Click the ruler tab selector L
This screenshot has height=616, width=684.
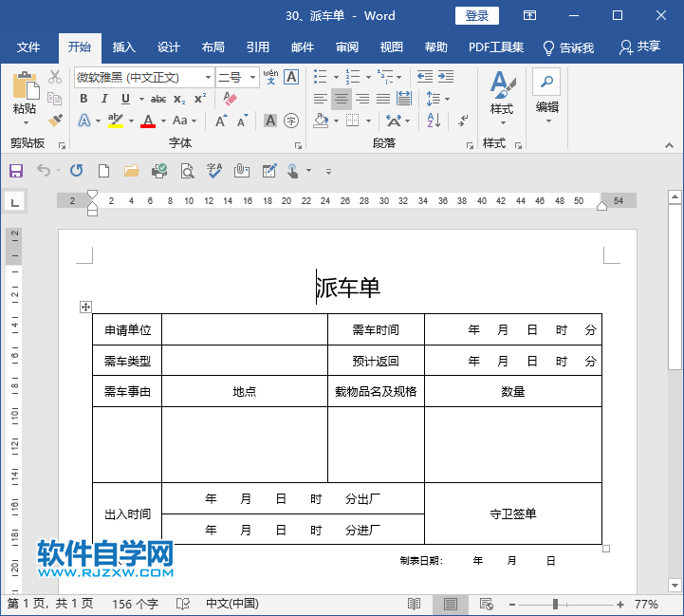[15, 202]
